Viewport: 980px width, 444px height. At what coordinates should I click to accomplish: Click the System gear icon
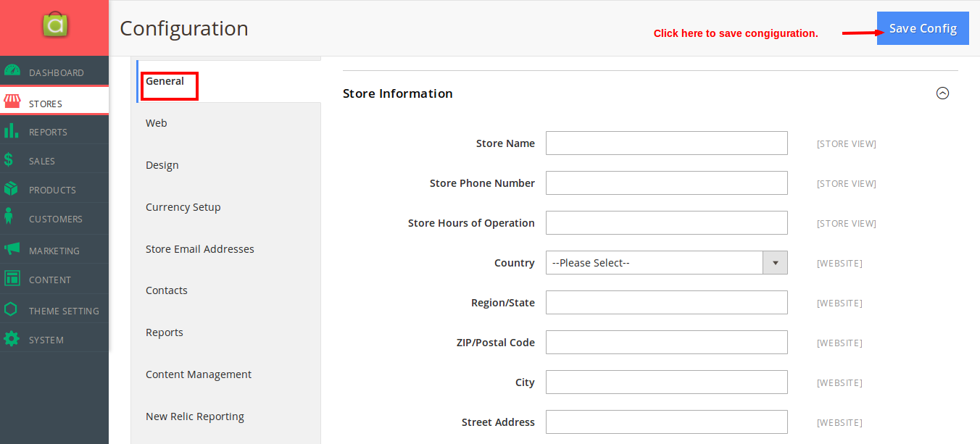12,338
